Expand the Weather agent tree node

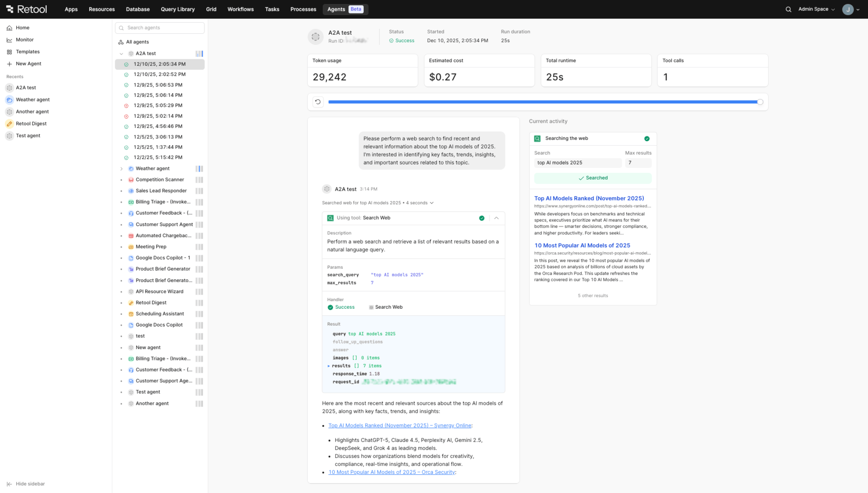[122, 169]
